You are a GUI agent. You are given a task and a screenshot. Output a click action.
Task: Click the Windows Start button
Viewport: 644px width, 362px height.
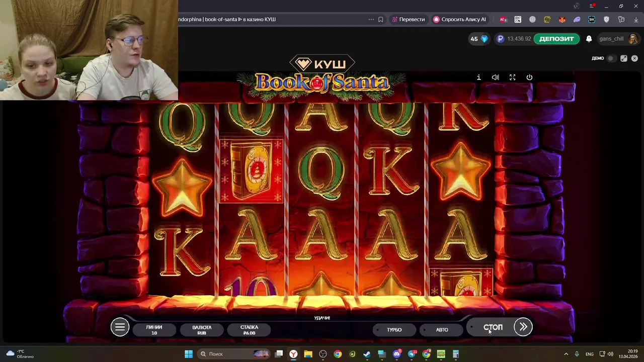189,354
